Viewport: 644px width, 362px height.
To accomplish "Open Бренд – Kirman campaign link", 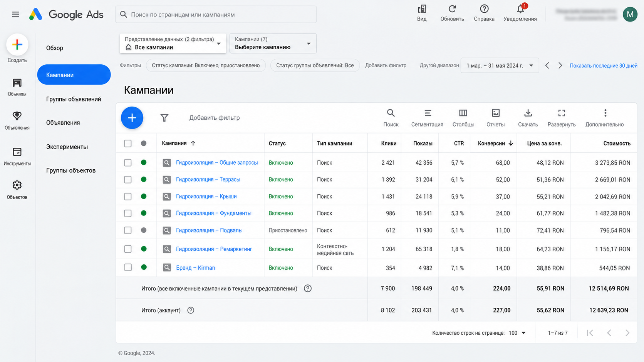I will click(x=196, y=268).
